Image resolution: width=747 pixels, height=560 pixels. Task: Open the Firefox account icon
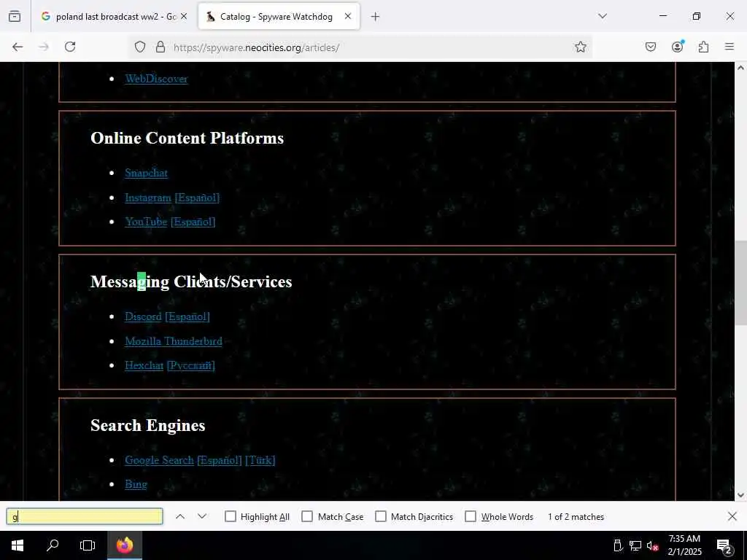click(x=678, y=47)
